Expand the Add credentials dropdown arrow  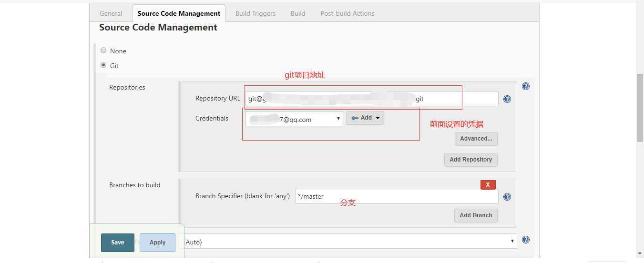[x=378, y=118]
